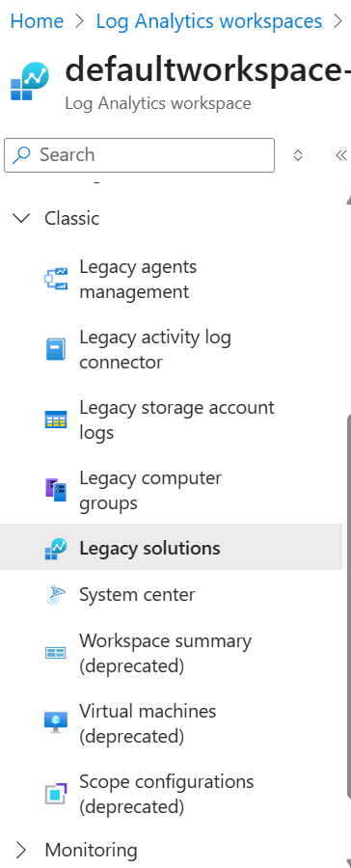
Task: Expand the Monitoring section chevron
Action: pyautogui.click(x=21, y=850)
